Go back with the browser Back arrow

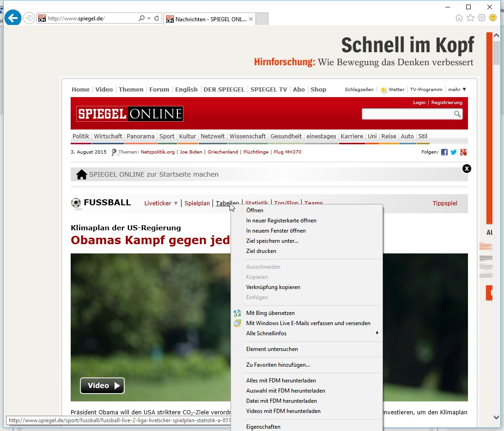[13, 18]
